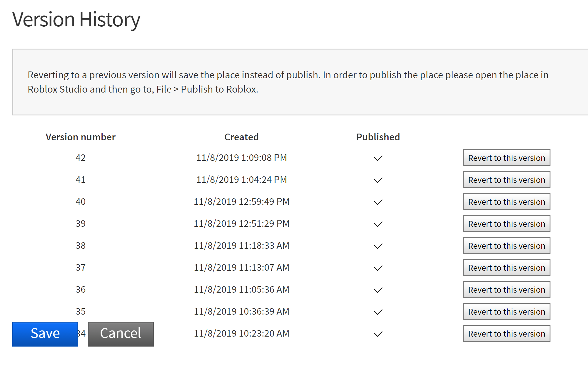Click published checkmark for version 41

tap(378, 180)
